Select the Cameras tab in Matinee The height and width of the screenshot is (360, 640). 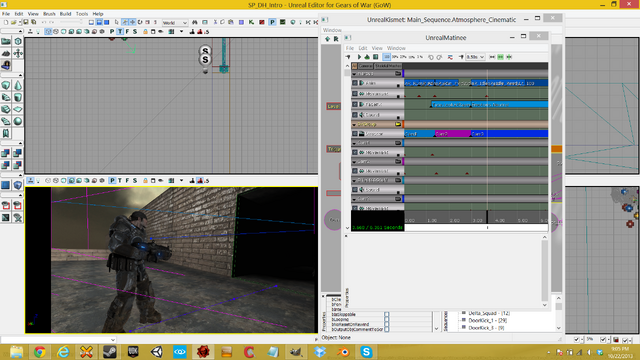pos(365,66)
